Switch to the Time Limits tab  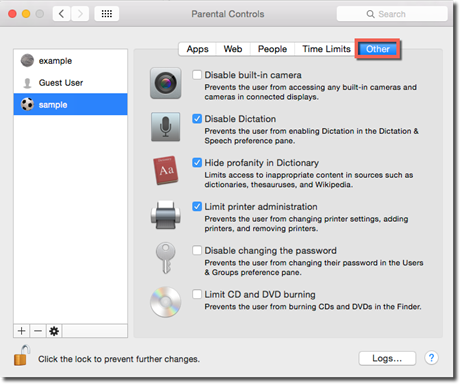pos(326,49)
